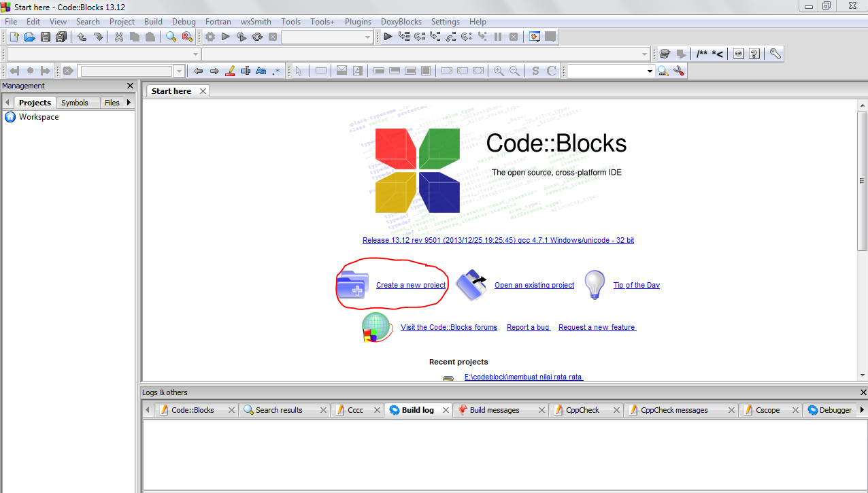Close the Management panel
Viewport: 868px width, 493px height.
click(x=131, y=86)
